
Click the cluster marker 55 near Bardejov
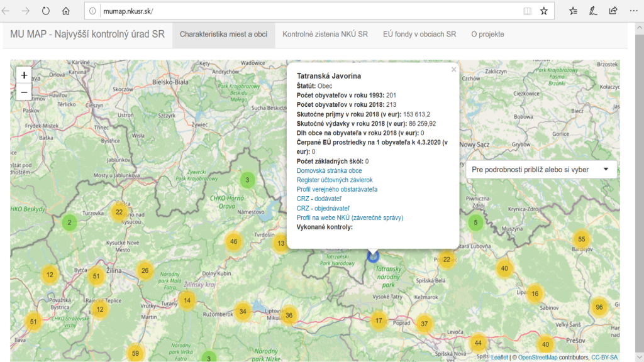tap(582, 239)
